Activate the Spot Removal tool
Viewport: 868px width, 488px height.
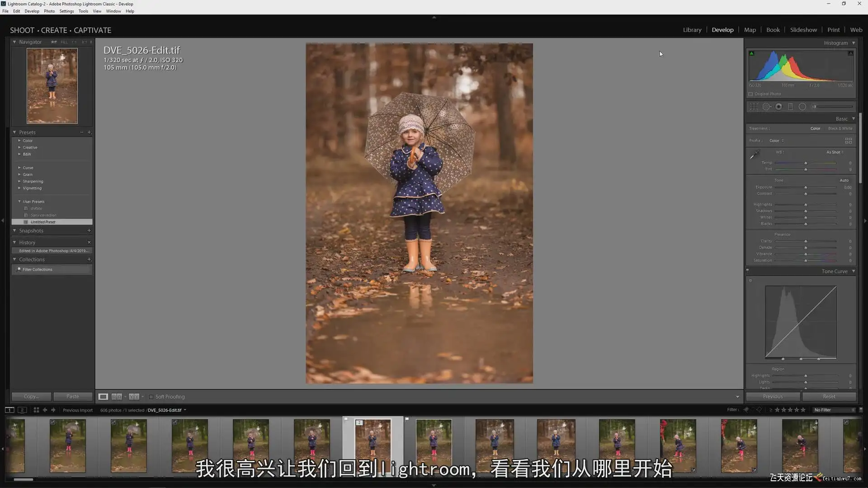(x=766, y=107)
